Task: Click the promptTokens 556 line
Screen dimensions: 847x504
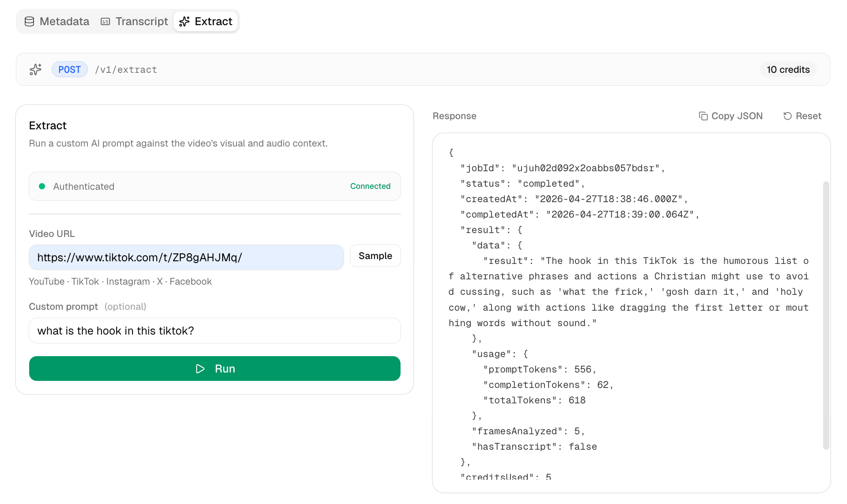Action: point(540,369)
